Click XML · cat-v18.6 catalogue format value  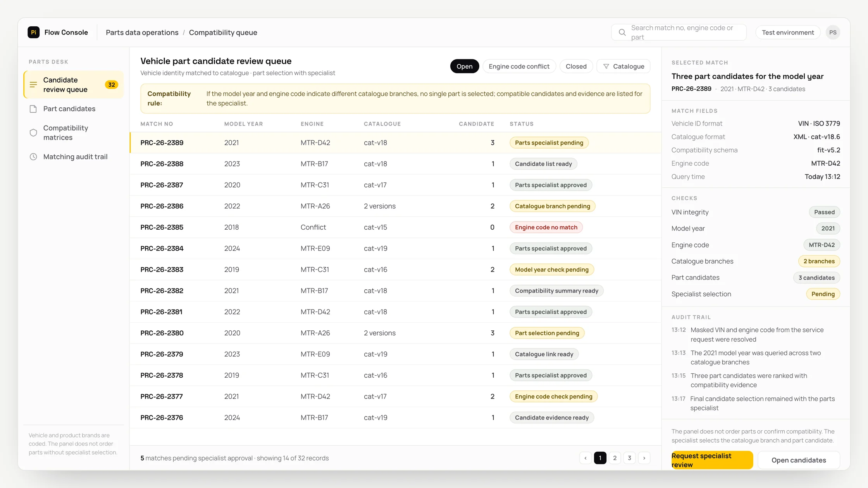tap(816, 137)
